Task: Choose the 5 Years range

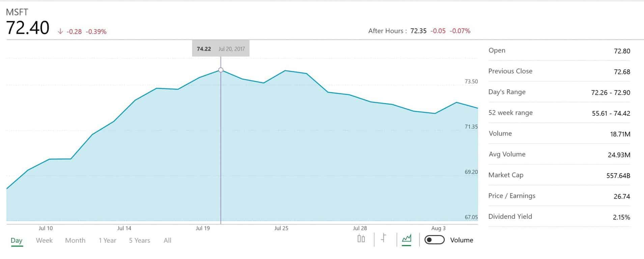Action: 139,240
